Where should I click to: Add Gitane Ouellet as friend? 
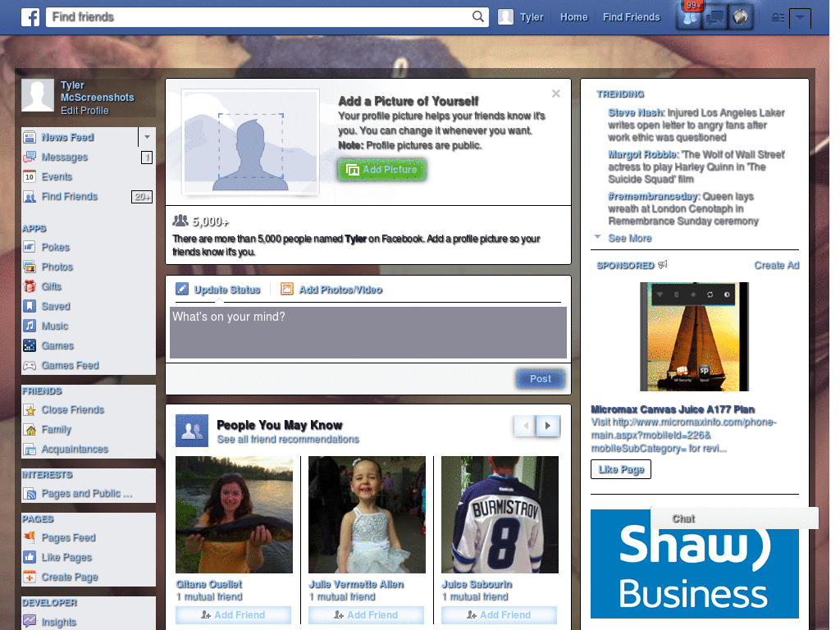coord(233,615)
